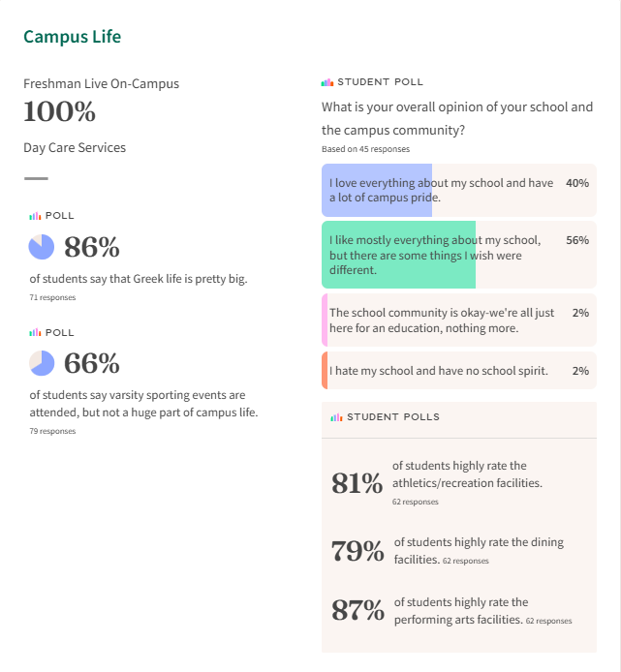621x672 pixels.
Task: Click the overall opinion poll question text
Action: click(x=457, y=118)
